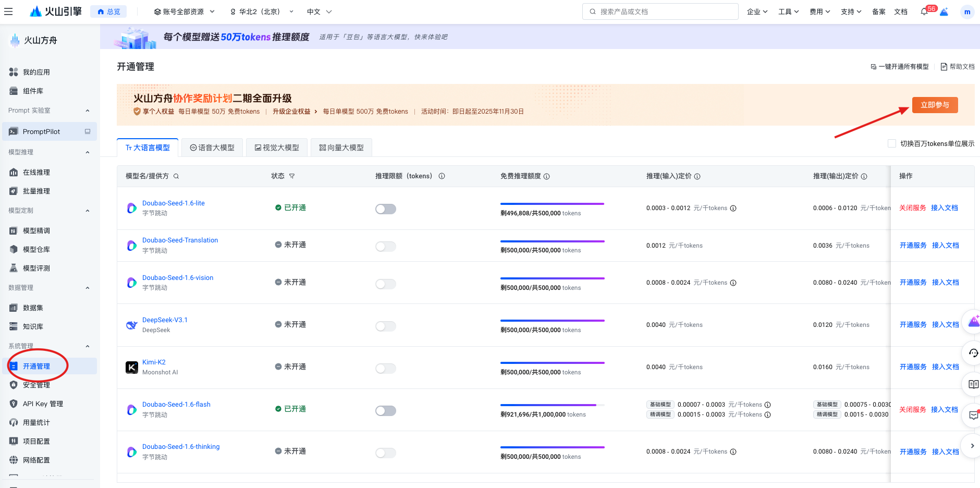This screenshot has height=488, width=980.
Task: Switch to 语音大模型 tab
Action: pyautogui.click(x=212, y=148)
